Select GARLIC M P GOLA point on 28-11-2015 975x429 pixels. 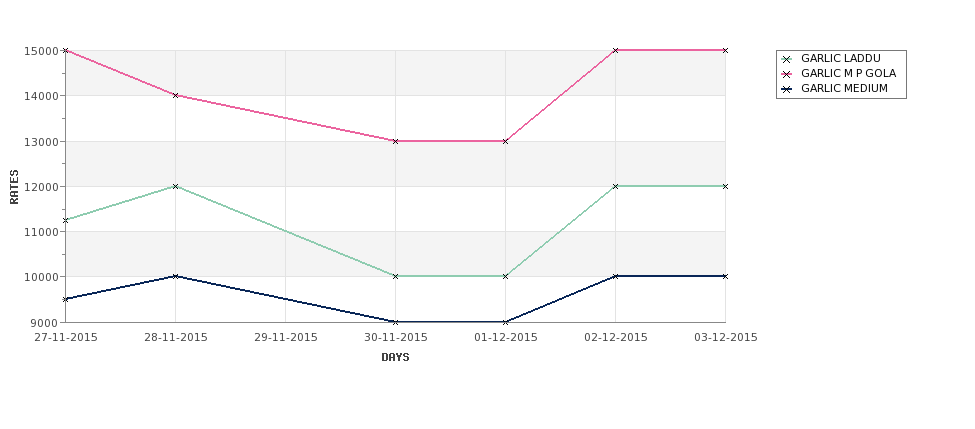[x=175, y=95]
